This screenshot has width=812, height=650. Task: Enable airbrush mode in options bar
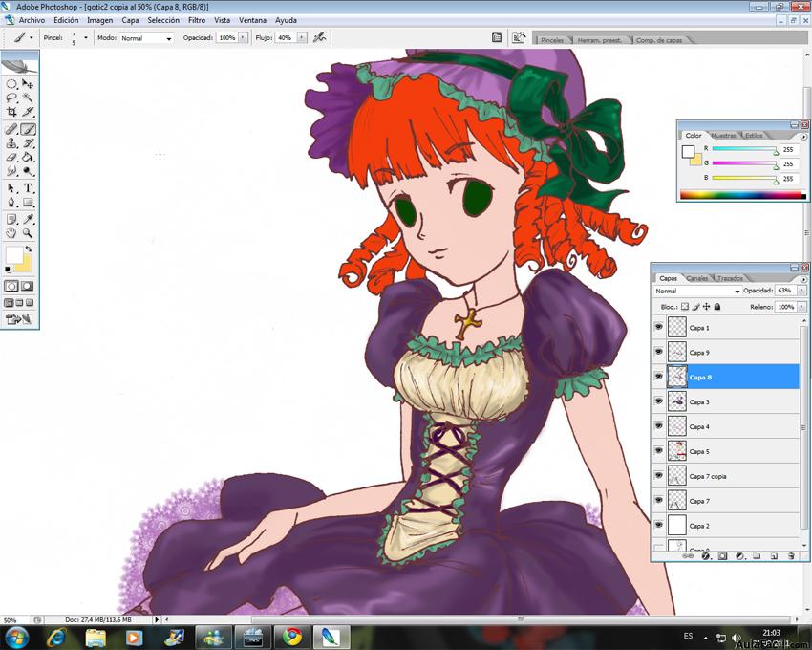click(319, 37)
